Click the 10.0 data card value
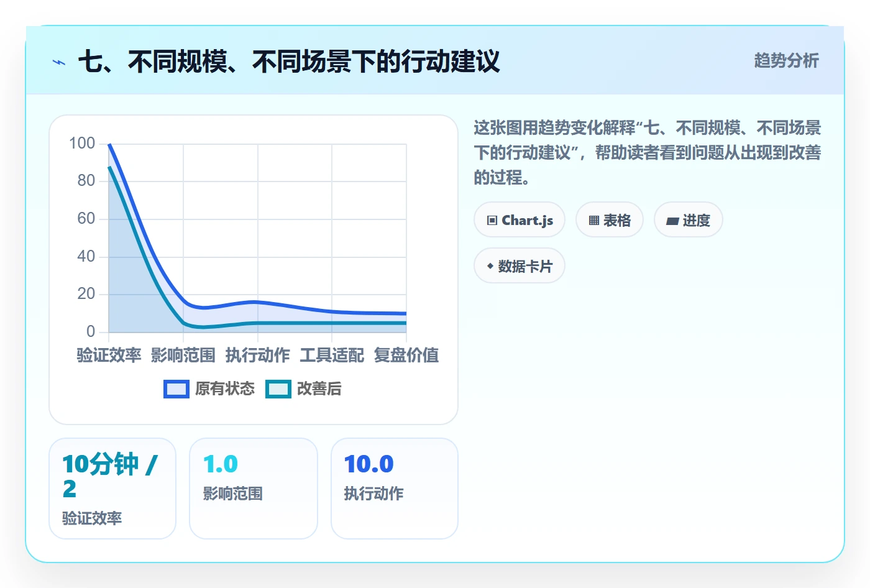Viewport: 870px width, 588px height. click(x=369, y=464)
